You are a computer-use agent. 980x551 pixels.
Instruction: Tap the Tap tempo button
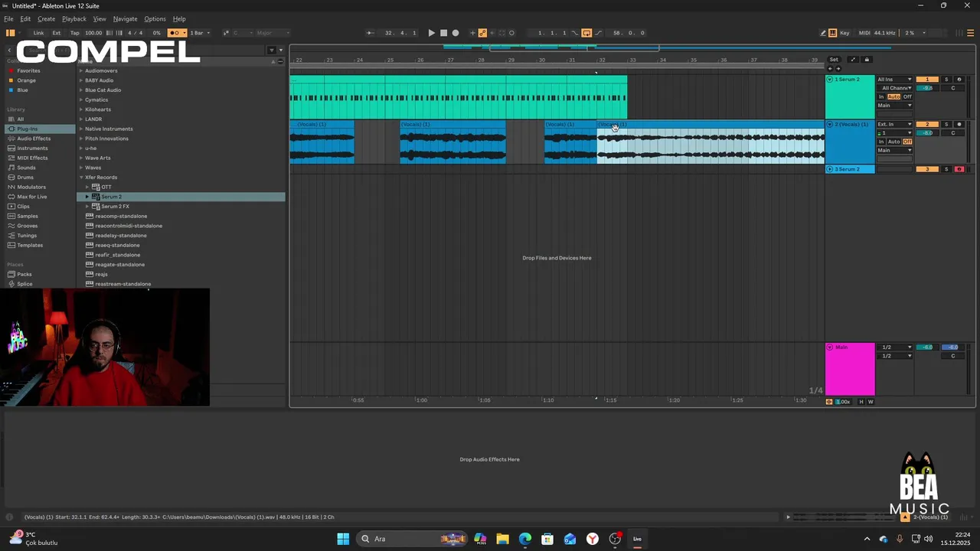click(74, 33)
